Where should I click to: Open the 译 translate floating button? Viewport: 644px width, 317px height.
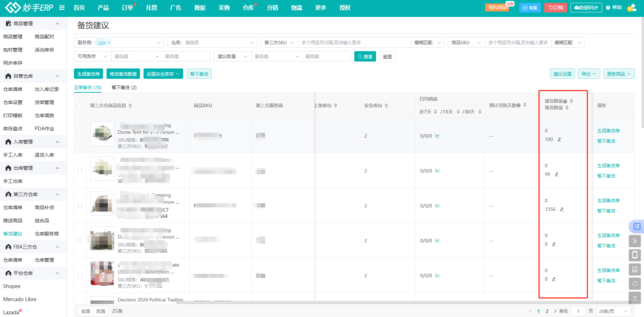(x=636, y=226)
